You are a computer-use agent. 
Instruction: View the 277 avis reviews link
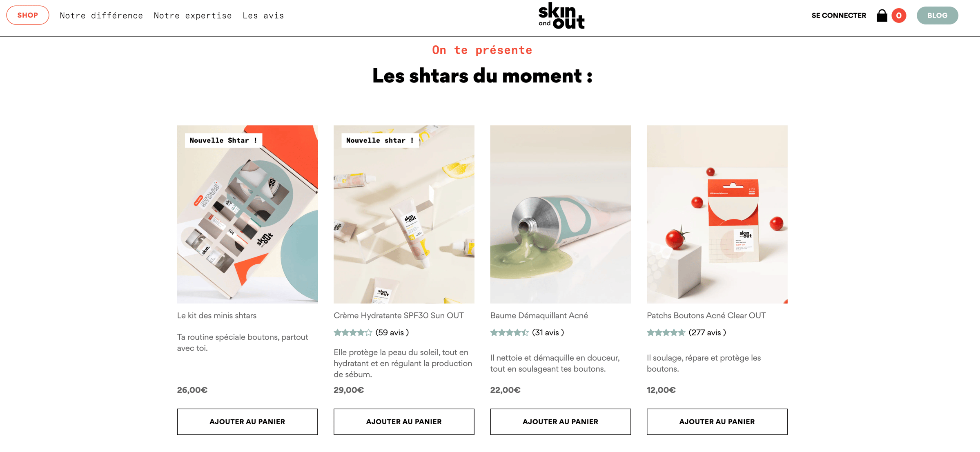point(707,332)
